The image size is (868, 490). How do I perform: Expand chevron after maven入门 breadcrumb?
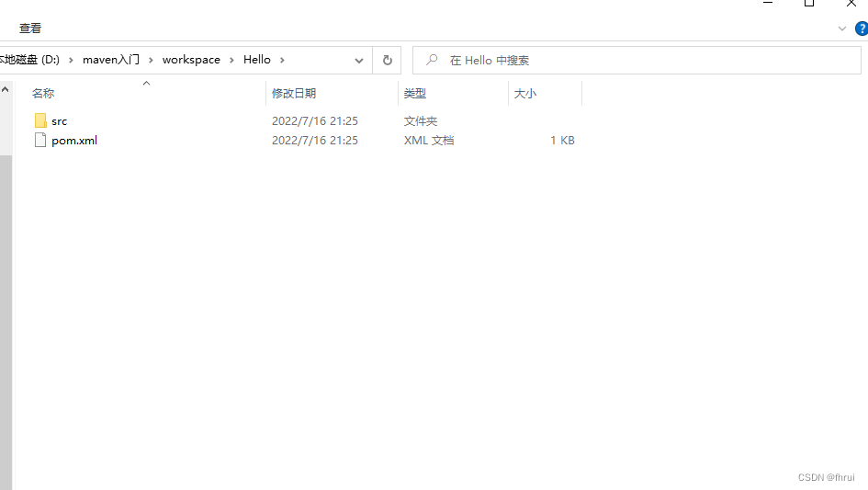pos(151,60)
